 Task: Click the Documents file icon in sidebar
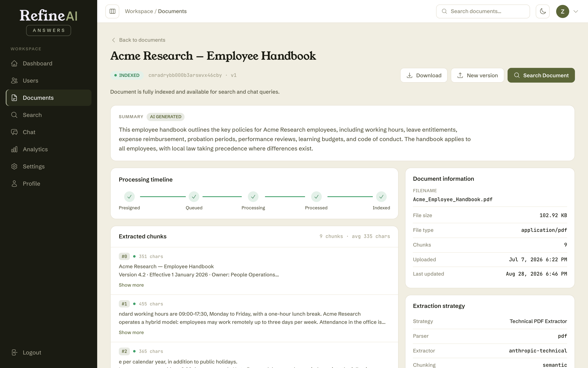click(x=14, y=98)
